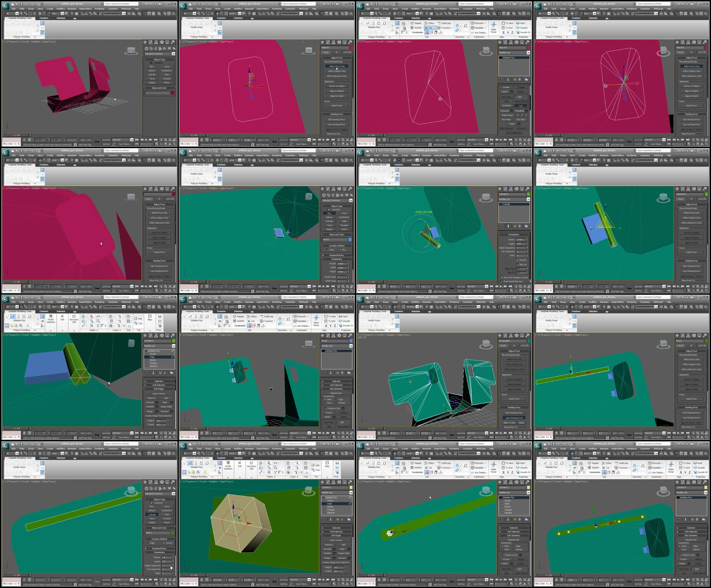Open Shapes category in Cylinder-creation frame
The image size is (711, 588).
152,488
